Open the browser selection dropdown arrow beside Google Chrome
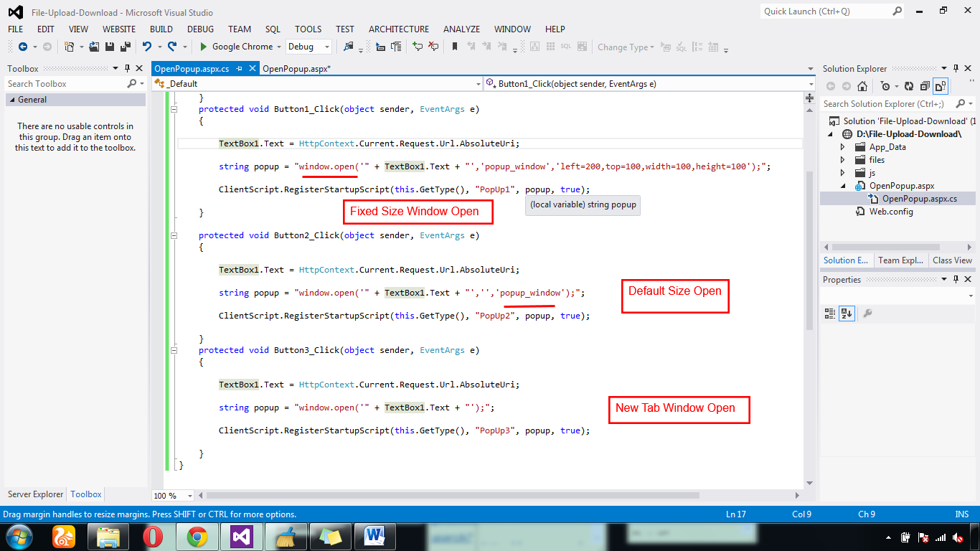The image size is (980, 551). point(278,47)
